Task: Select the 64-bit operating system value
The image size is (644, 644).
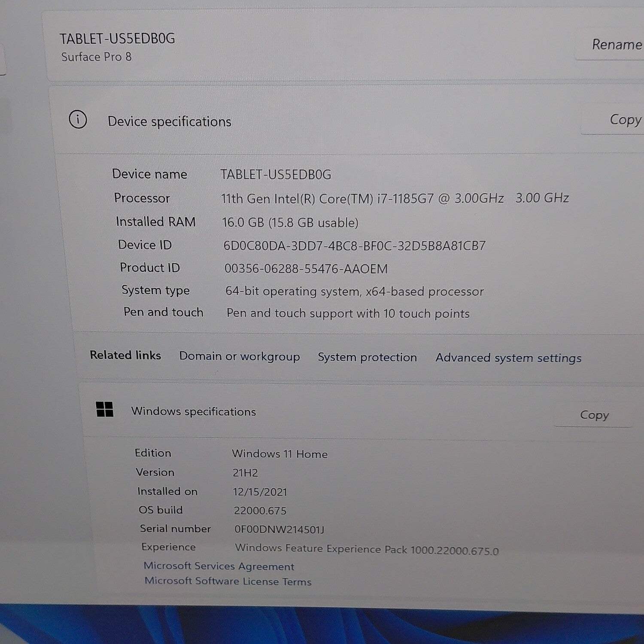Action: (x=355, y=292)
